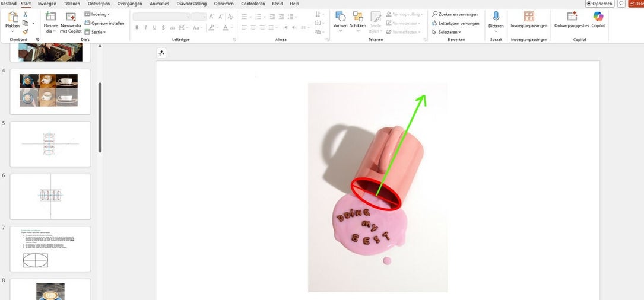Viewport: 644px width, 300px height.
Task: Switch to the Tekenen tab
Action: pos(72,4)
